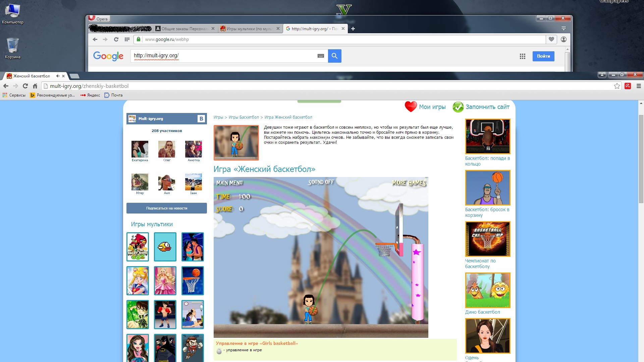Viewport: 644px width, 362px height.
Task: Open Flappy Bird game thumbnail
Action: point(165,247)
